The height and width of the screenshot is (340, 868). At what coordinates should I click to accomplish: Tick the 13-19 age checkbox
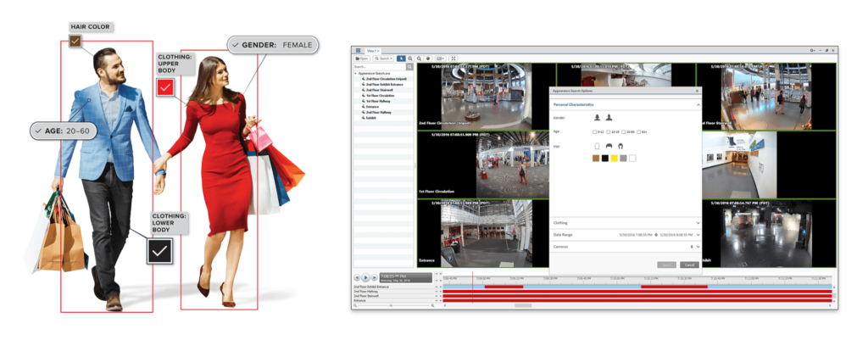click(x=609, y=131)
